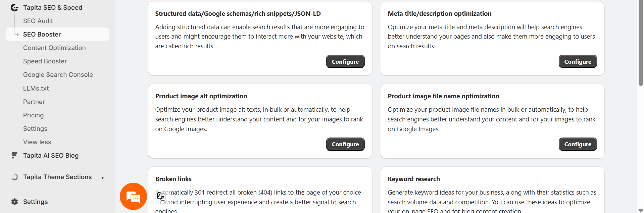The width and height of the screenshot is (644, 213).
Task: Click the Tapita AI SEO Blog icon
Action: click(x=14, y=155)
